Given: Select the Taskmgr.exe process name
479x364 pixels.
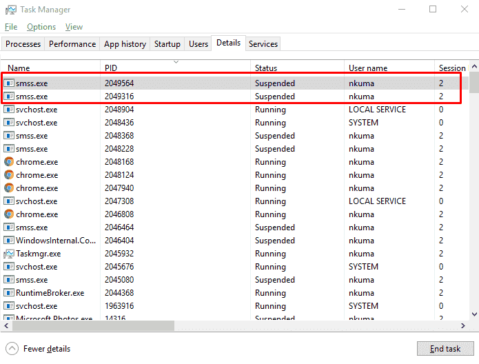Looking at the screenshot, I should click(38, 254).
